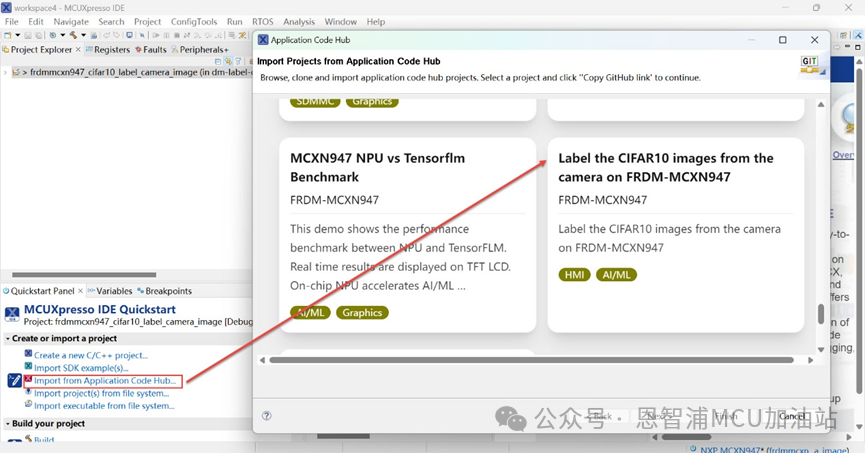The width and height of the screenshot is (865, 453).
Task: Switch to the Peripherals+ tab
Action: click(200, 50)
